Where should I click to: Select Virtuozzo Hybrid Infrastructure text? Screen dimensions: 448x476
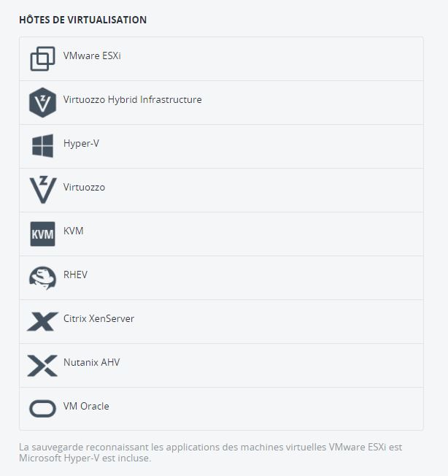133,99
